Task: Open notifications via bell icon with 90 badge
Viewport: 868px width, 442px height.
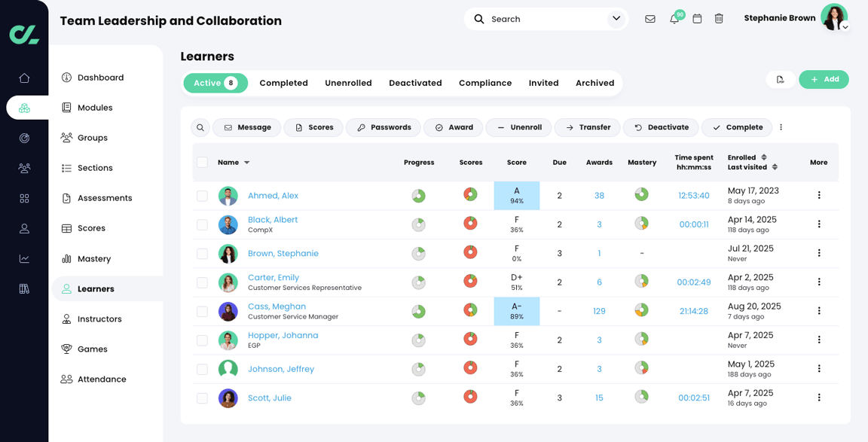Action: coord(674,18)
